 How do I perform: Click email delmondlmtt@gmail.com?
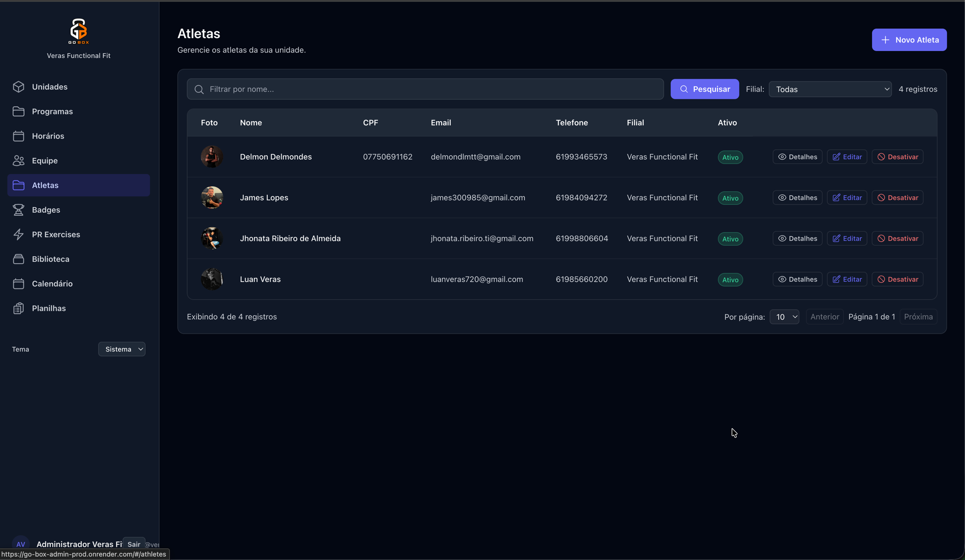(476, 157)
